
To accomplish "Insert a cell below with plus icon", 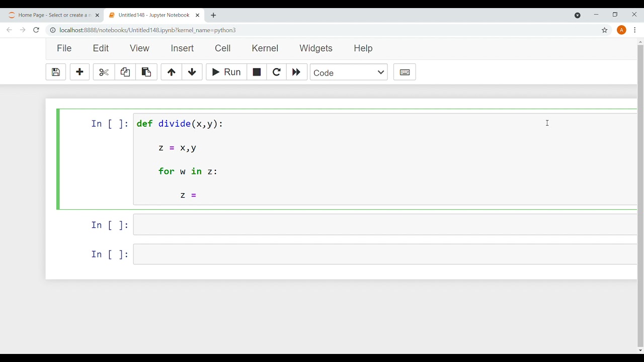I will 79,72.
